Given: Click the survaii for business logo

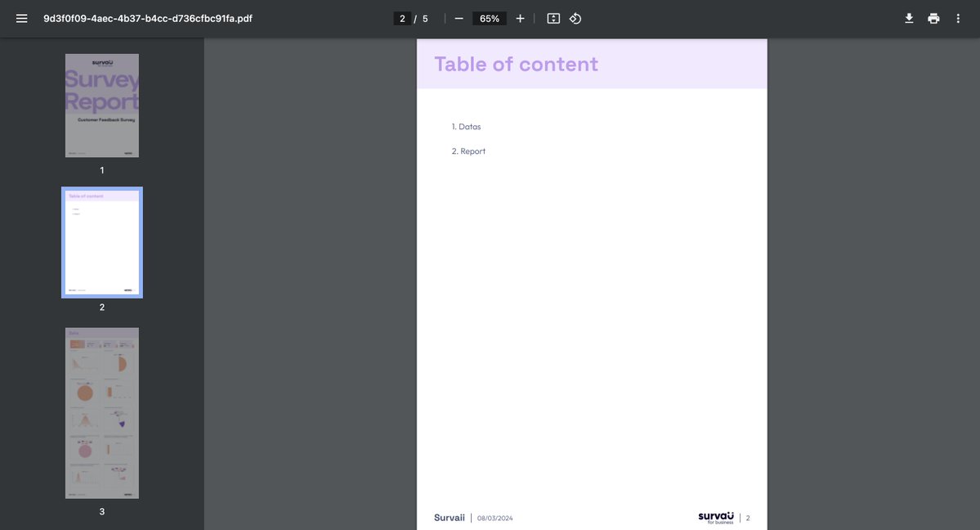Looking at the screenshot, I should click(x=716, y=518).
